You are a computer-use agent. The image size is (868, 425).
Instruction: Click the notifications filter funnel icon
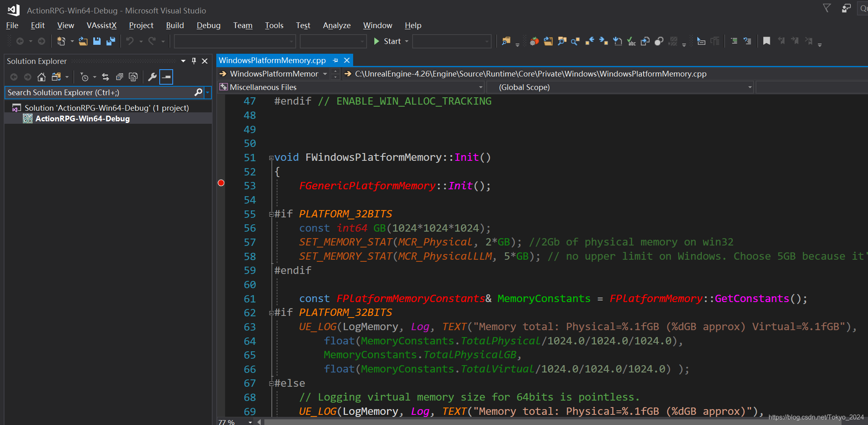tap(826, 8)
